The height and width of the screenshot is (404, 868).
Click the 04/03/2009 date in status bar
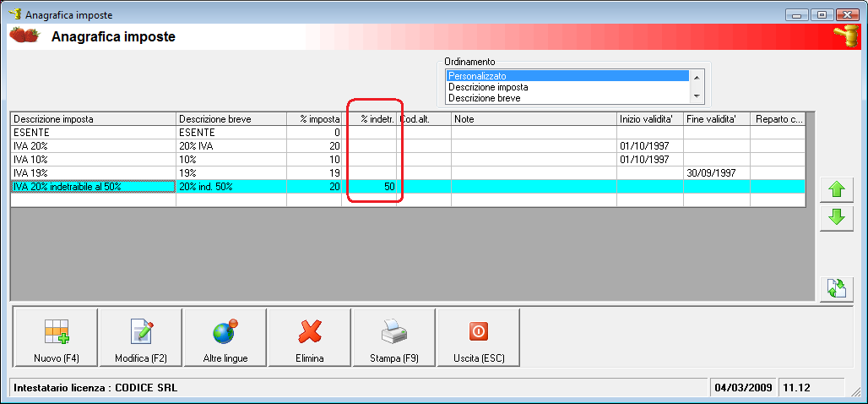point(743,388)
